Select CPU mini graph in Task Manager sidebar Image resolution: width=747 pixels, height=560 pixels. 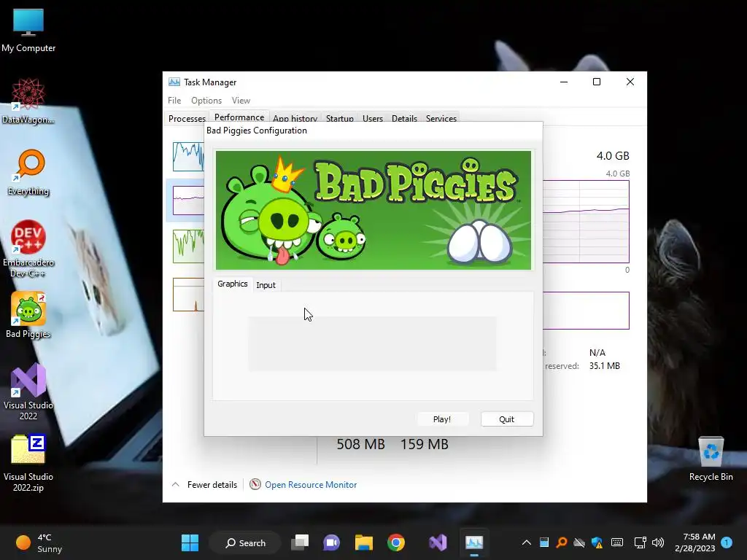[x=188, y=156]
